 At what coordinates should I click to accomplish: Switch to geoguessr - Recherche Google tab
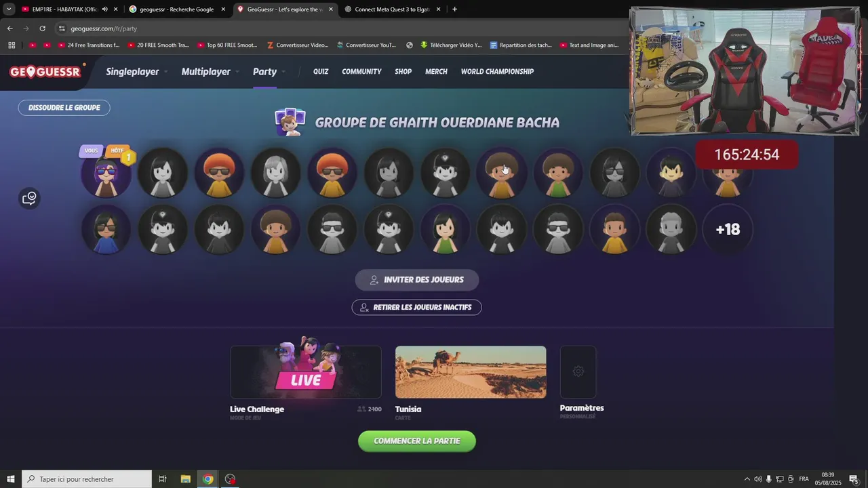click(178, 9)
